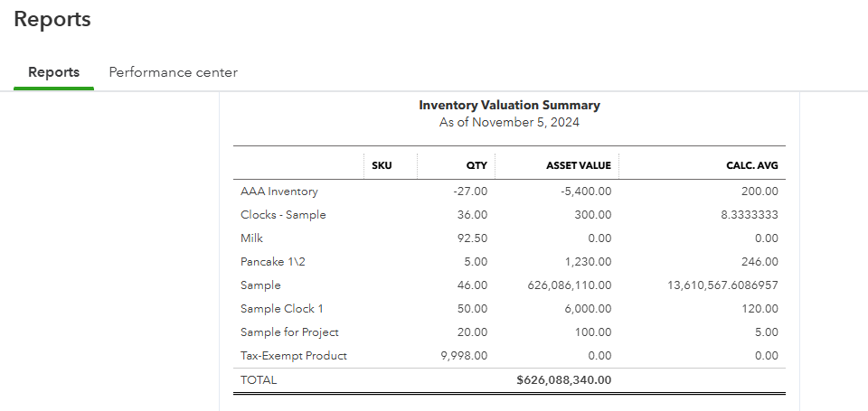Click the total $626,088,340.00 amount
The width and height of the screenshot is (868, 411).
click(563, 380)
